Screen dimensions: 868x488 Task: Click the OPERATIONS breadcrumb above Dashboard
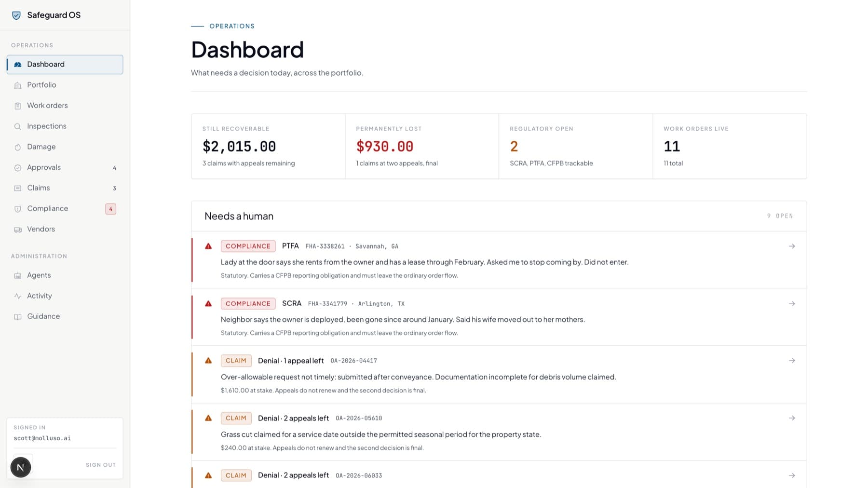click(x=232, y=26)
